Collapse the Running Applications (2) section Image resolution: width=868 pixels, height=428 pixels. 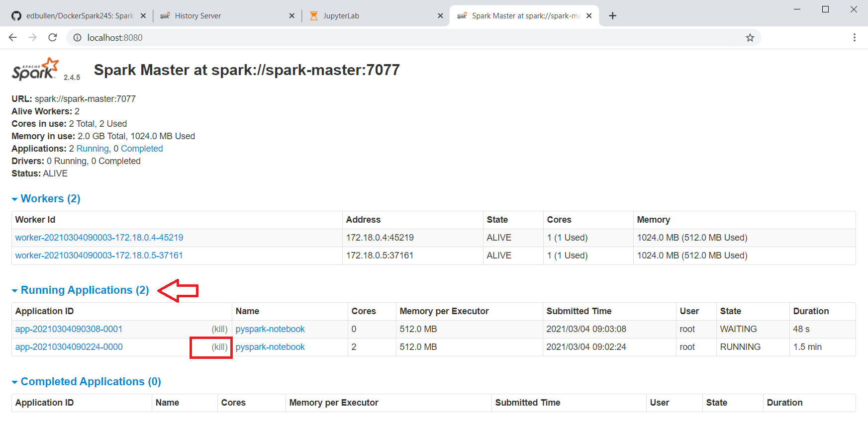click(80, 290)
